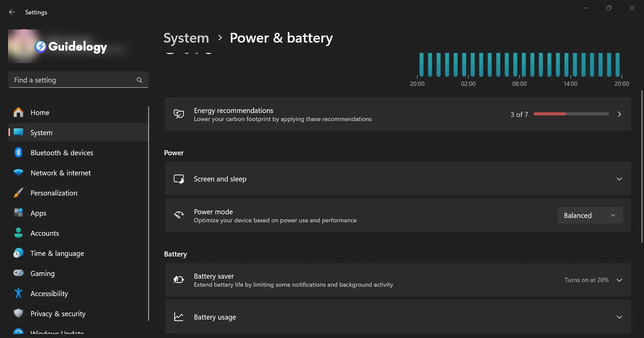Open the Balanced power mode dropdown
The height and width of the screenshot is (338, 644).
590,215
